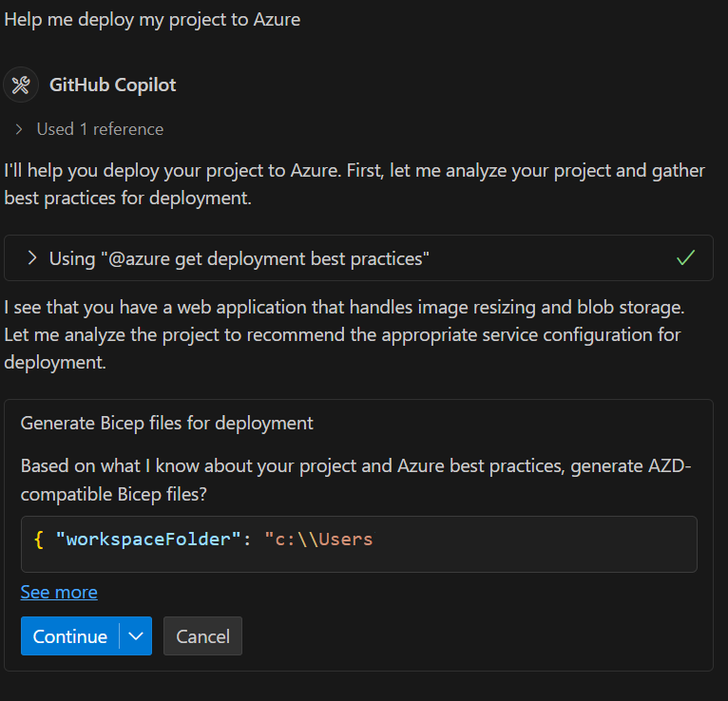Click the "Used 1 reference" label text
The height and width of the screenshot is (701, 728).
point(100,129)
